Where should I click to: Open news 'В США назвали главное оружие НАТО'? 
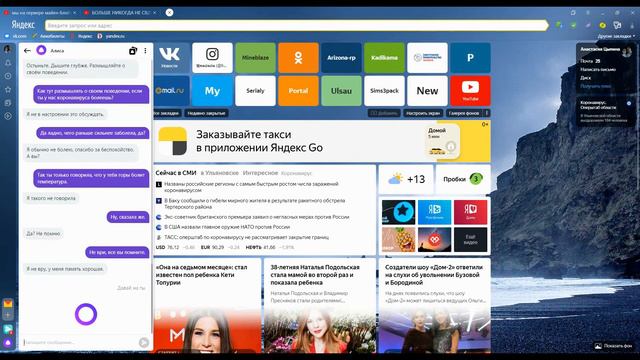tap(227, 227)
